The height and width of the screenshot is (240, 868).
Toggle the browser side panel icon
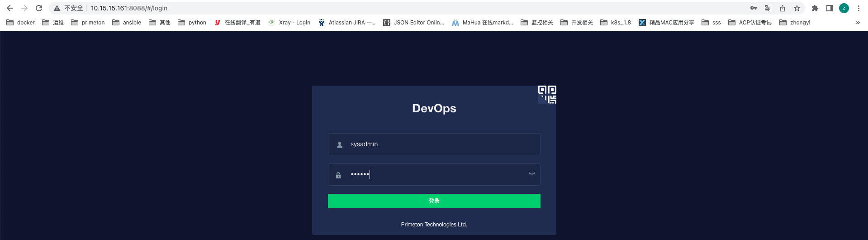pos(830,8)
